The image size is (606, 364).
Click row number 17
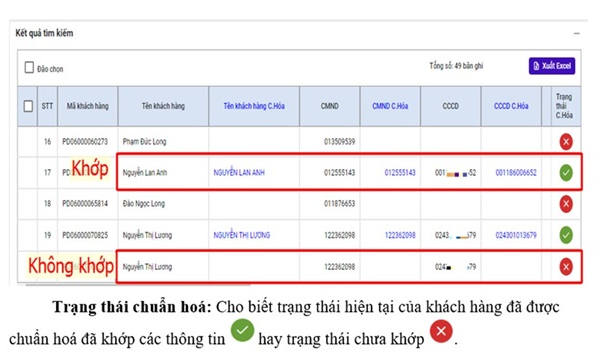click(x=47, y=173)
